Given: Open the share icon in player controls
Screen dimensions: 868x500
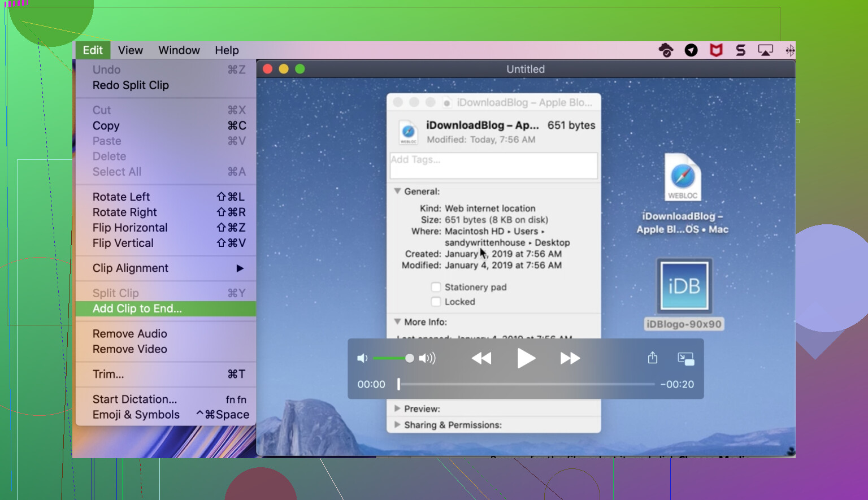Looking at the screenshot, I should [x=652, y=358].
